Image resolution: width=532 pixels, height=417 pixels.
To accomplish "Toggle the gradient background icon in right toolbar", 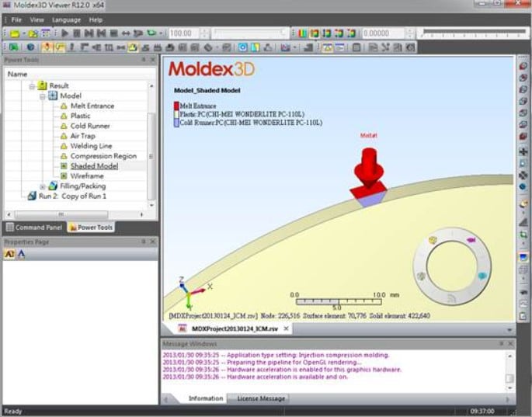I will pyautogui.click(x=523, y=257).
